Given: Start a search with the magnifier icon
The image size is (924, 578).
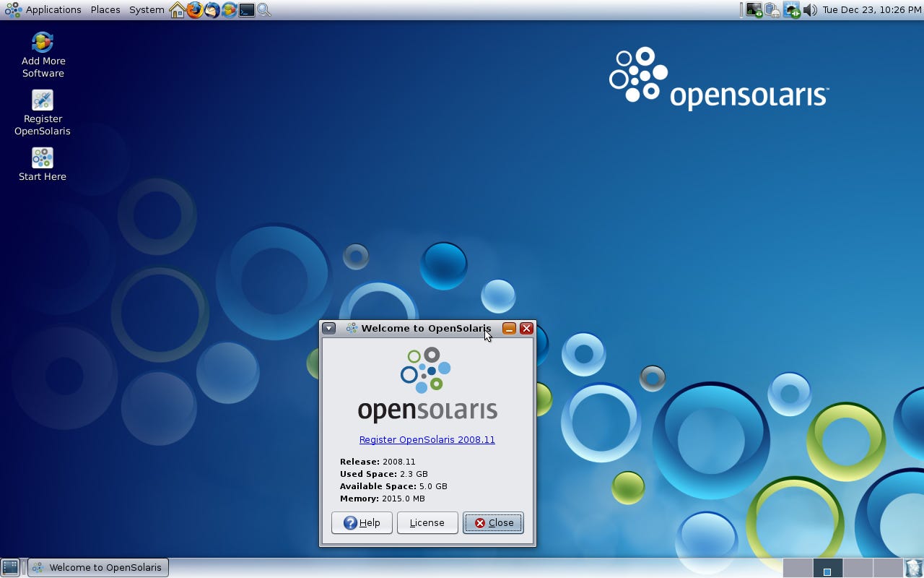Looking at the screenshot, I should 264,9.
